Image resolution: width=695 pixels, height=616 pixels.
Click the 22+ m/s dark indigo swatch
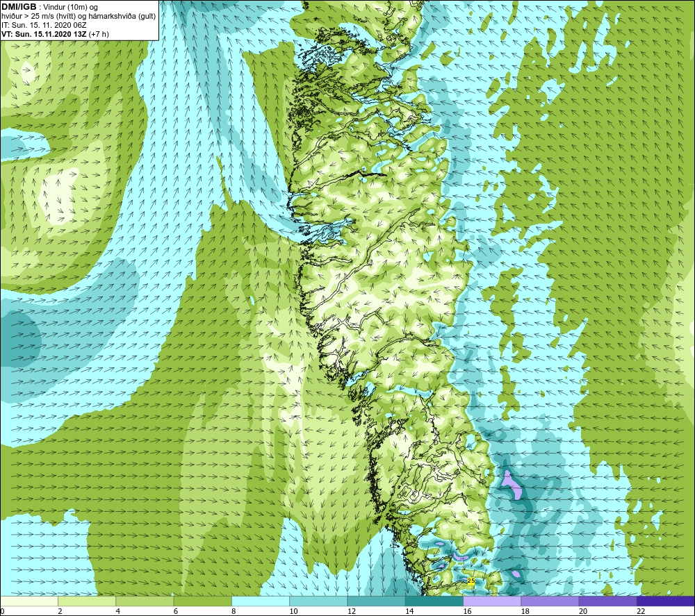click(666, 601)
